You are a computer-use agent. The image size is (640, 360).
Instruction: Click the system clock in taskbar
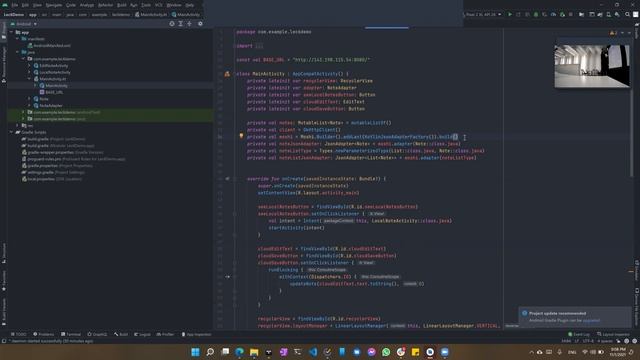point(618,352)
